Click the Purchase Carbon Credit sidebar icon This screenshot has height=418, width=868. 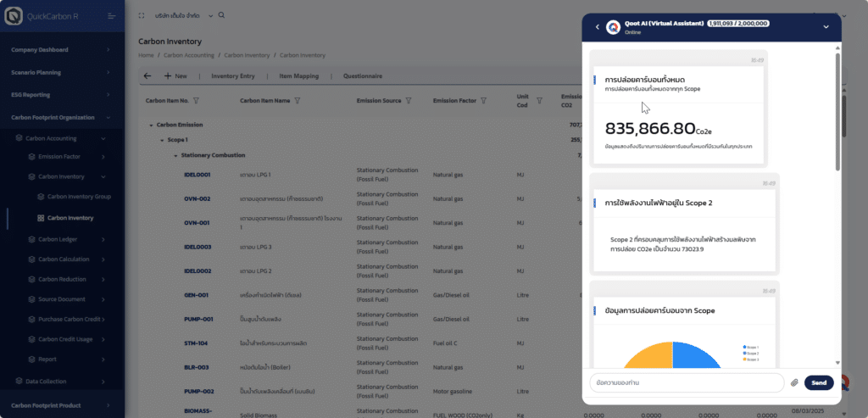click(32, 320)
